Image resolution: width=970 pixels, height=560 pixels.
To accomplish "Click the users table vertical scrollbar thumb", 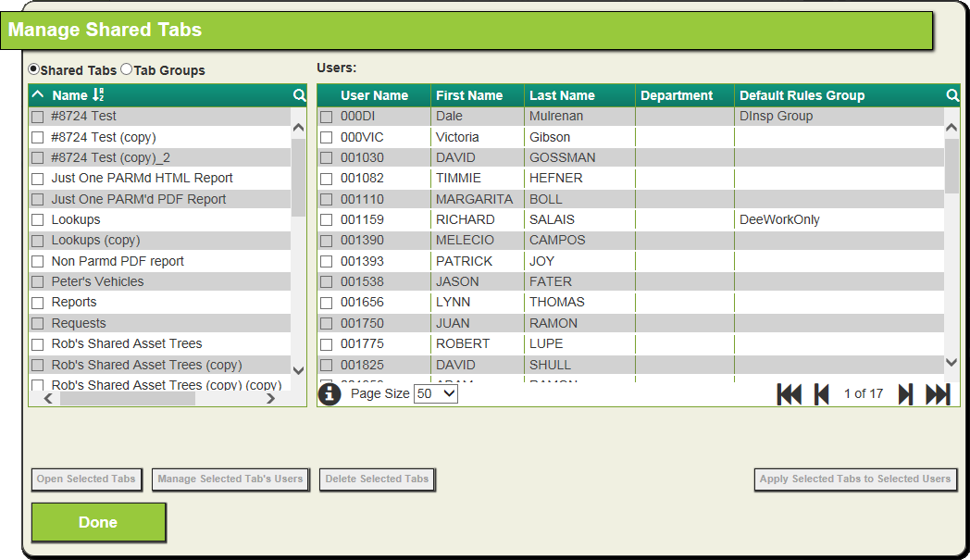I will [x=951, y=166].
